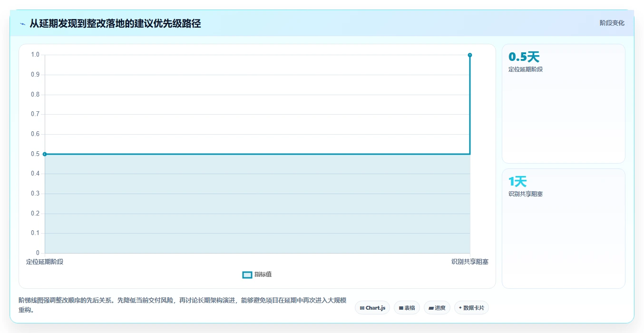The height and width of the screenshot is (333, 644).
Task: Select the data point at value 1.0
Action: coord(470,55)
